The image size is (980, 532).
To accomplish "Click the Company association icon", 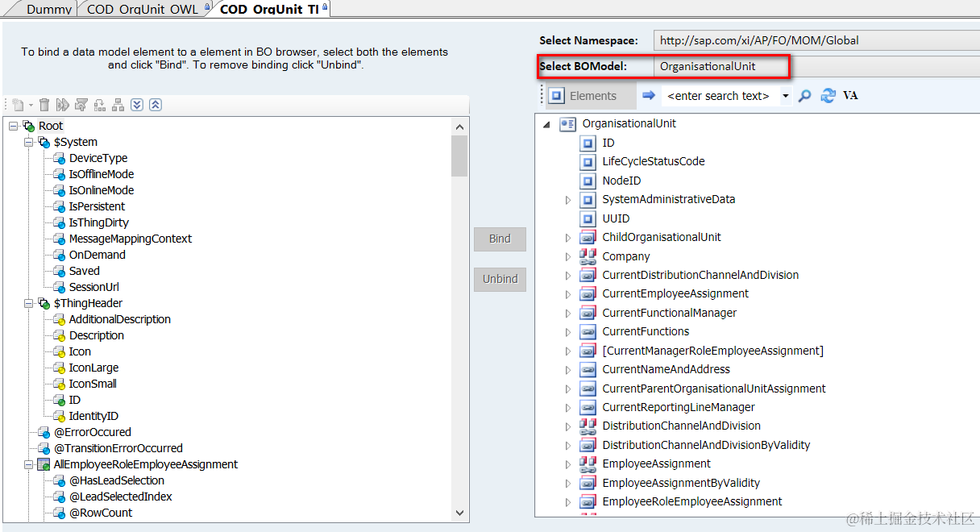I will (x=588, y=256).
